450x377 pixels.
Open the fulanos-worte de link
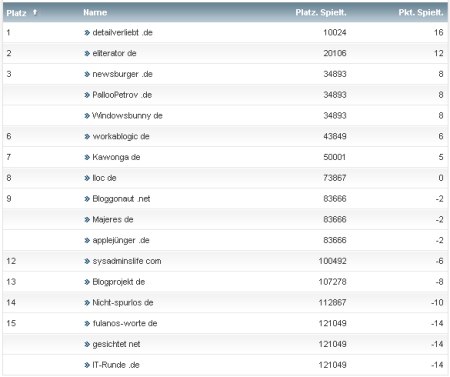pyautogui.click(x=125, y=323)
